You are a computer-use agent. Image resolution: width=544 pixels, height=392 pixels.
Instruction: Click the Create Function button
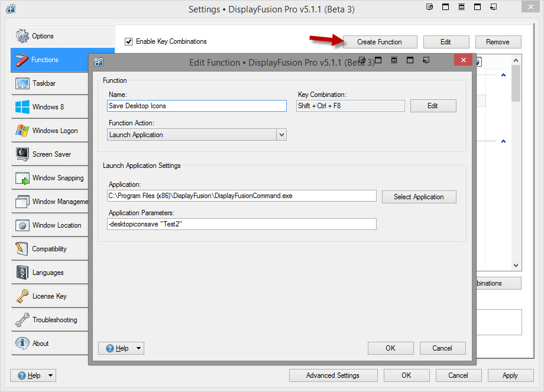click(379, 42)
